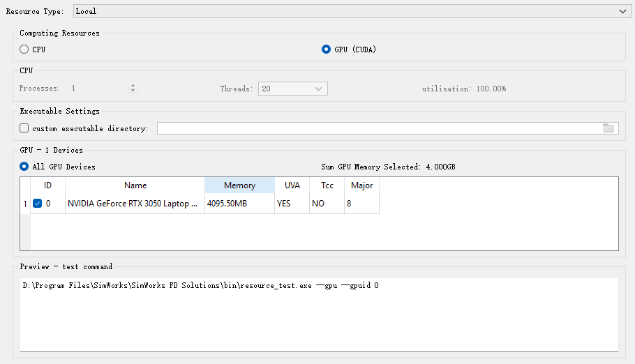Click the UVA column header

(292, 185)
